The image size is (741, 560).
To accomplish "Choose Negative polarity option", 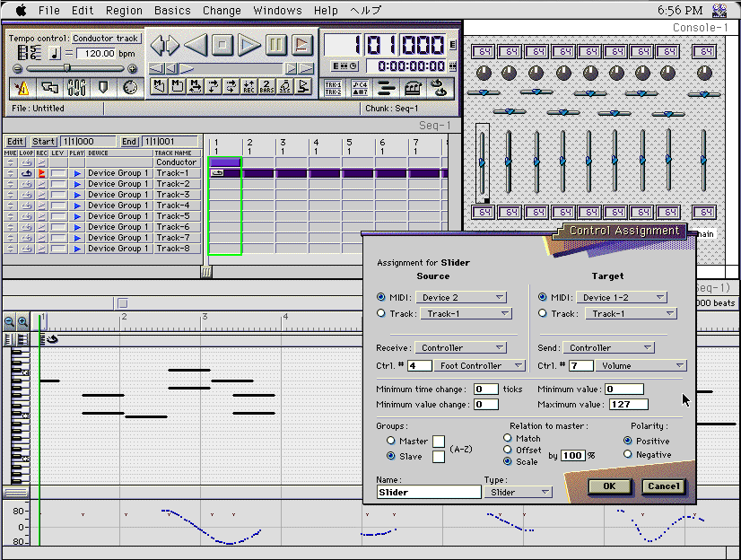I will [x=627, y=455].
